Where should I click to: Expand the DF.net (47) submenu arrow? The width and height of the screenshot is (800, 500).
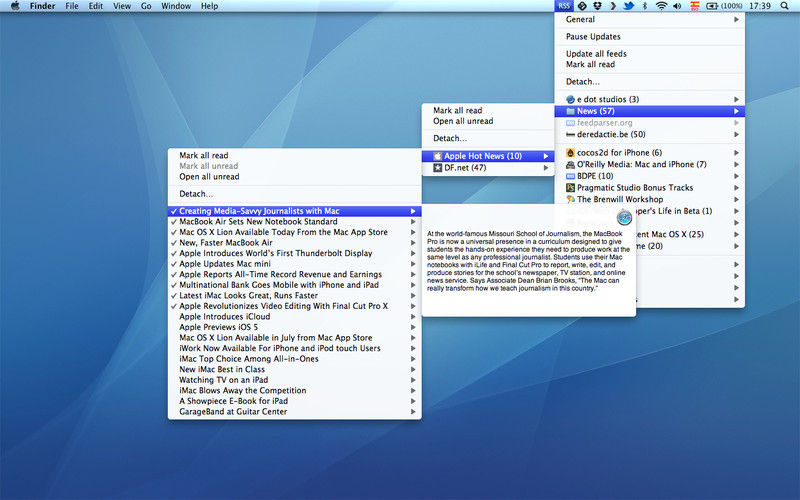point(545,168)
